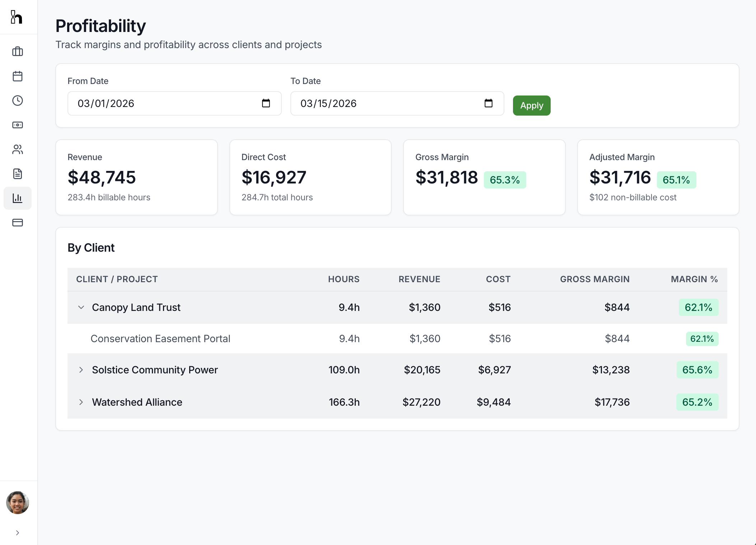Open the To Date calendar picker
This screenshot has width=756, height=545.
(x=489, y=103)
